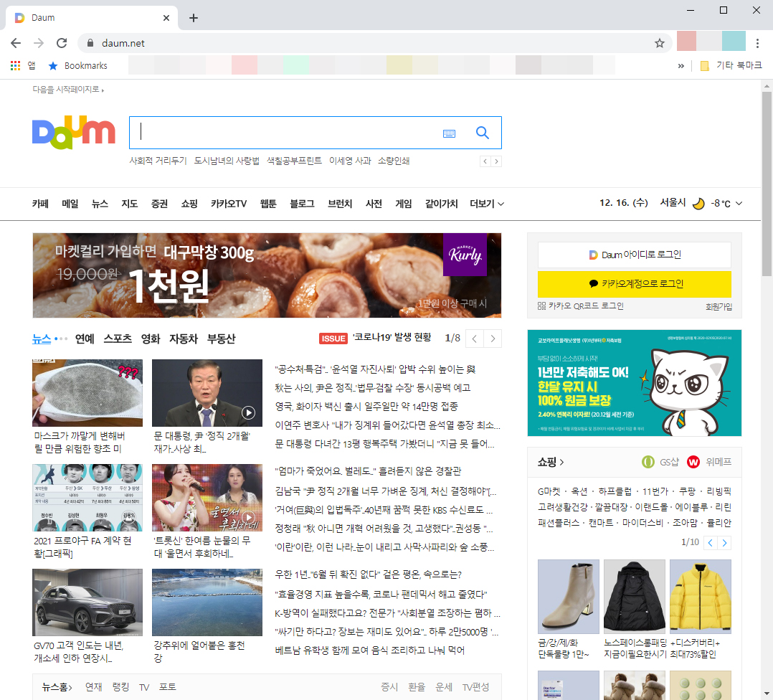The width and height of the screenshot is (773, 700).
Task: Open a new browser tab
Action: (194, 18)
